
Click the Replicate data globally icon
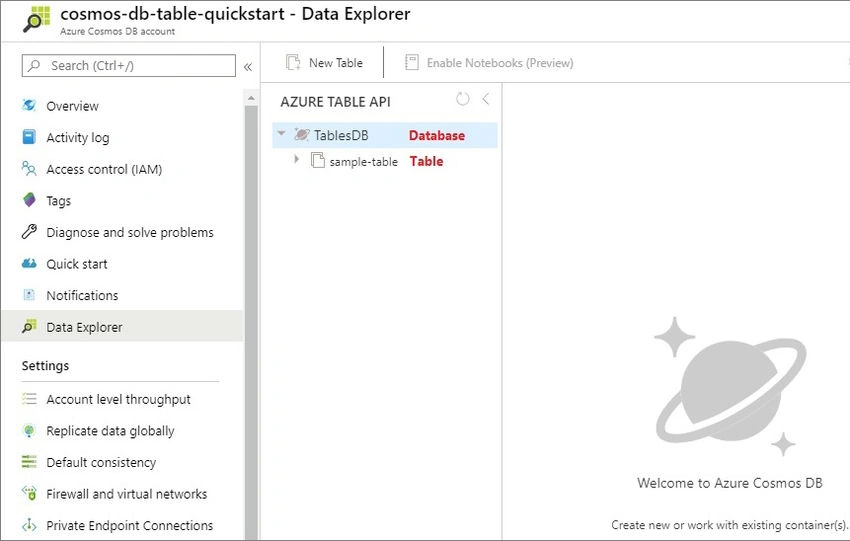tap(29, 430)
